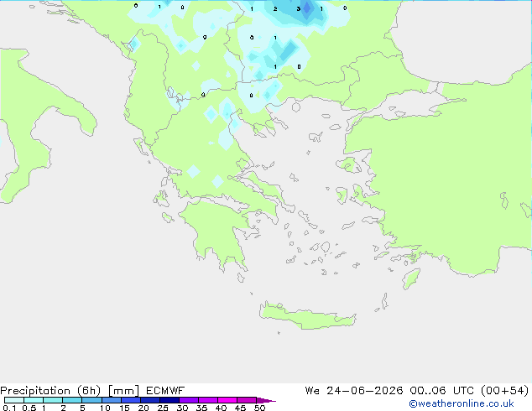Click the legend label "20"
Image resolution: width=532 pixels, height=411 pixels.
pyautogui.click(x=143, y=408)
